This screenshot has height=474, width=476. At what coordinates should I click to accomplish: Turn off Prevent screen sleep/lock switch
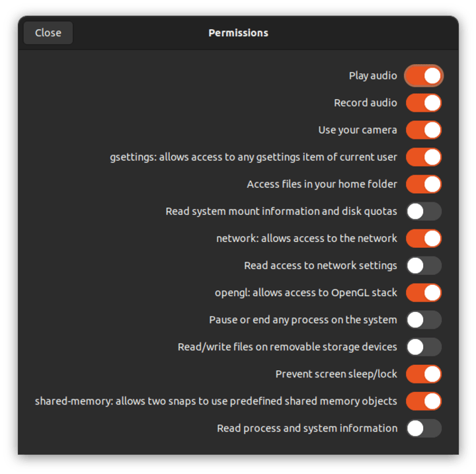tap(424, 374)
